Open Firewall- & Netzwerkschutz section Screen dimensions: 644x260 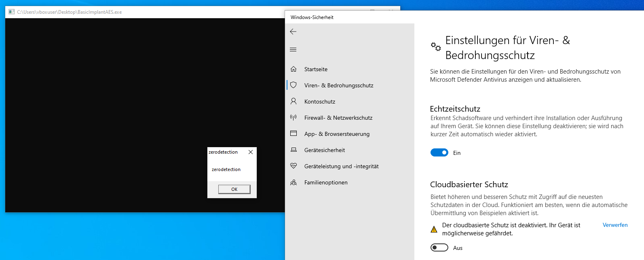pyautogui.click(x=350, y=118)
